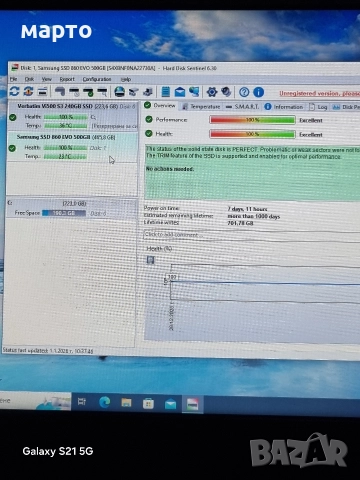Click the Status last updated status bar text
360x480 pixels.
click(48, 351)
